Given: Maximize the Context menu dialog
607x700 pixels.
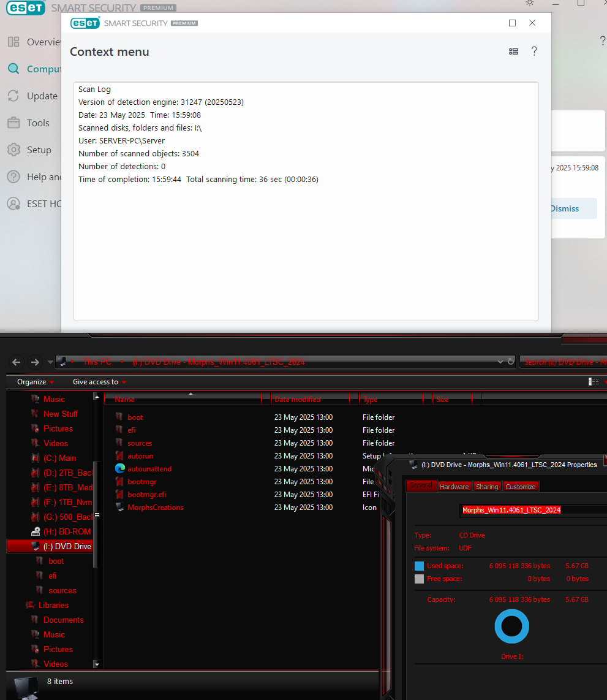Looking at the screenshot, I should (x=512, y=23).
